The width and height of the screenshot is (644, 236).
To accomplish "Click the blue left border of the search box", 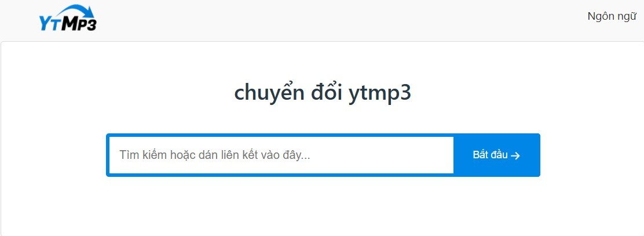I will (108, 155).
